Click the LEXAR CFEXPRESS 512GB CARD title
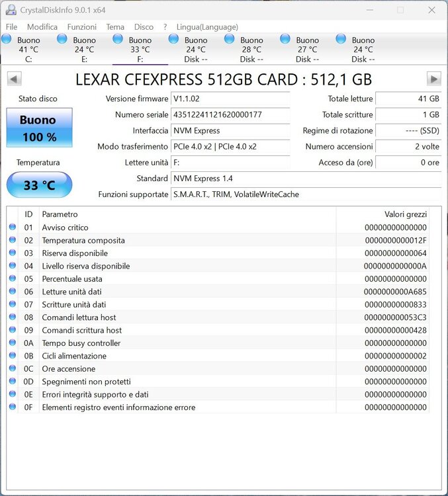The width and height of the screenshot is (448, 496). click(224, 79)
